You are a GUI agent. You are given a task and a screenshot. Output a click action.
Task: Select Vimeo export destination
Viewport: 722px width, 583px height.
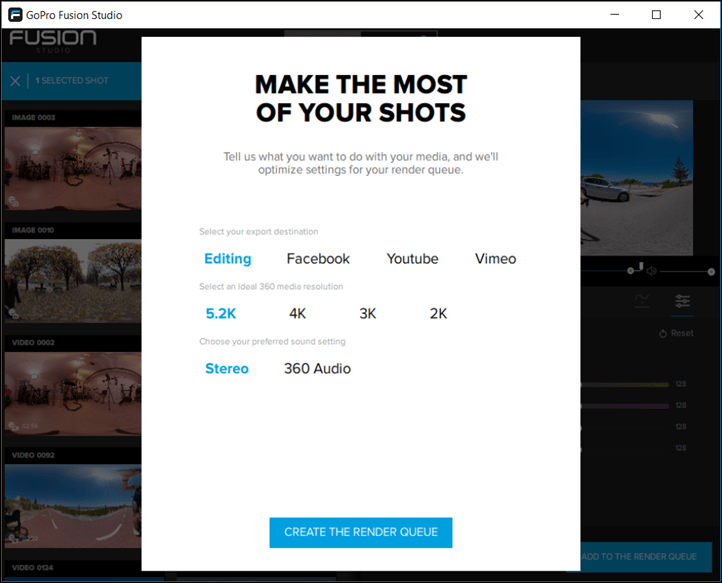495,259
